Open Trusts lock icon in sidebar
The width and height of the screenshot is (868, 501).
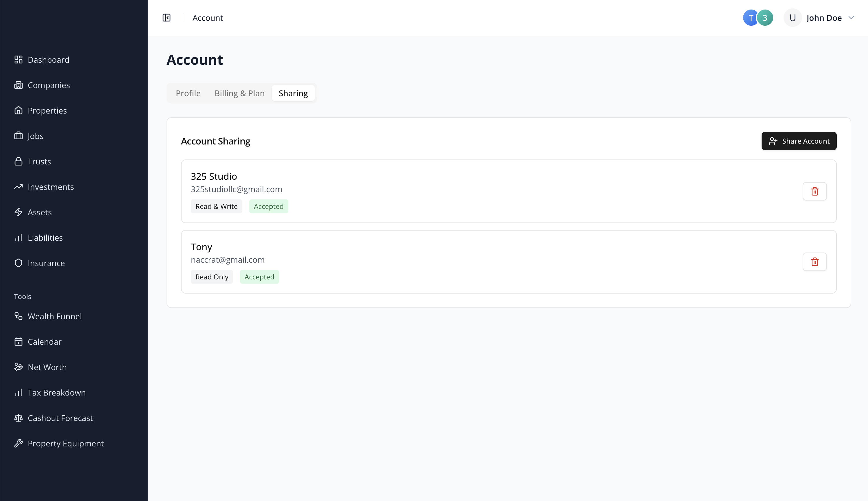pyautogui.click(x=19, y=162)
